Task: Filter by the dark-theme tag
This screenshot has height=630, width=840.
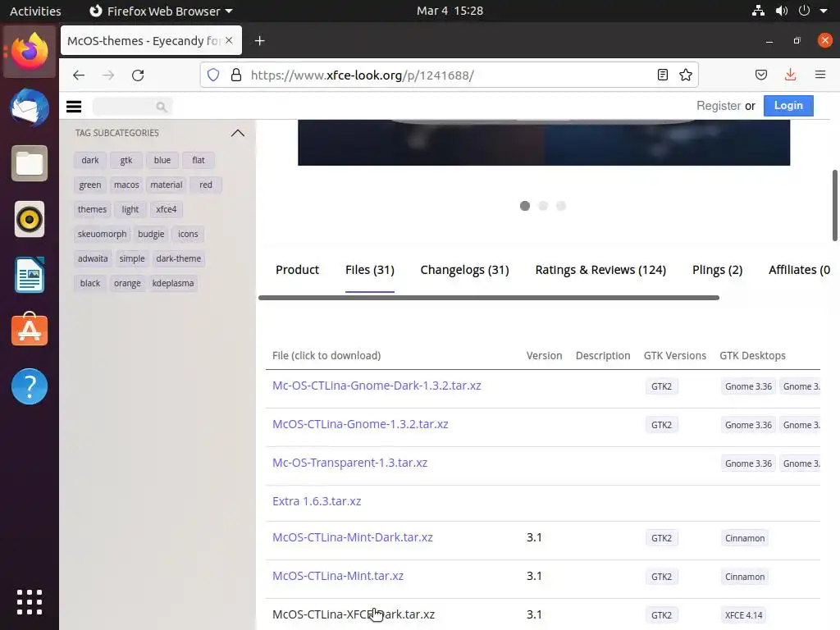Action: pyautogui.click(x=178, y=258)
